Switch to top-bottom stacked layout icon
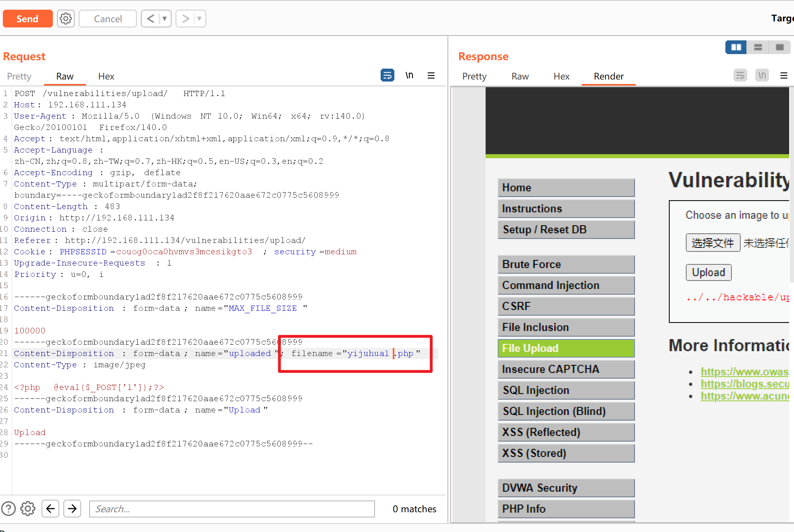This screenshot has width=794, height=532. point(758,47)
